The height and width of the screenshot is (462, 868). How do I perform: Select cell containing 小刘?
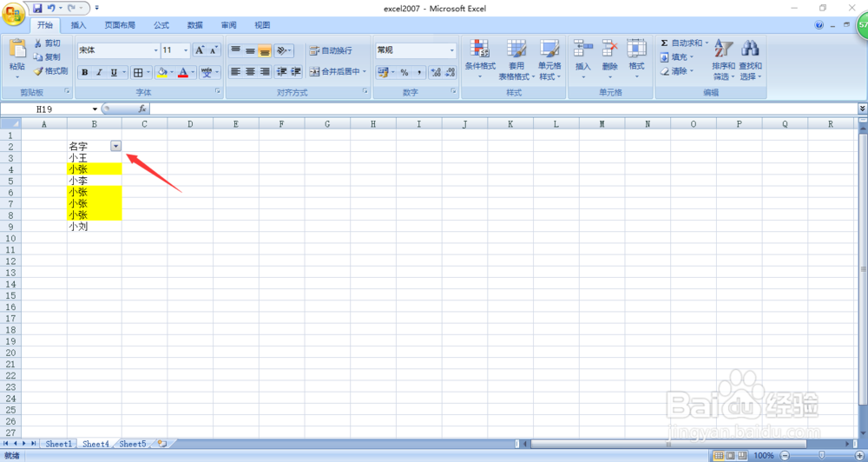pyautogui.click(x=94, y=227)
